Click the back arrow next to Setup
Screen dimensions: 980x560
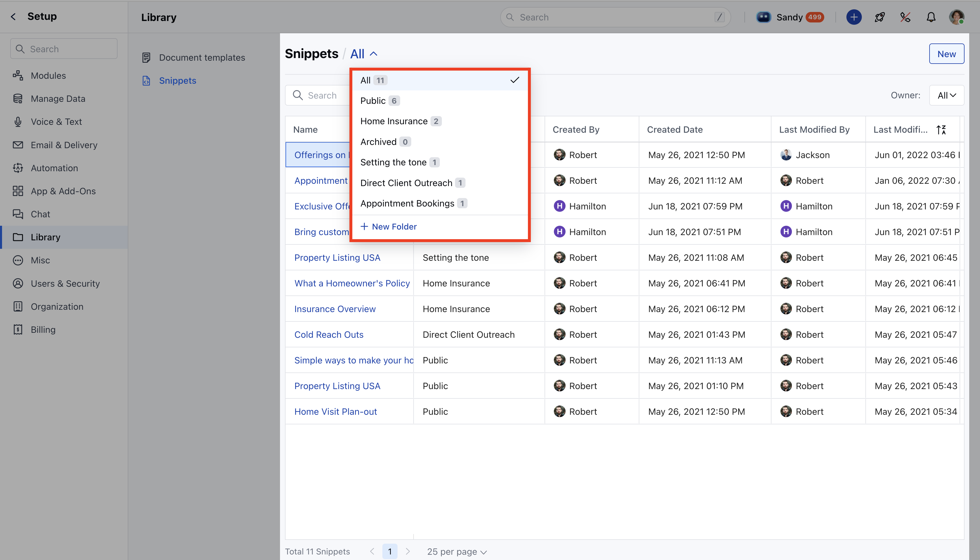click(13, 17)
